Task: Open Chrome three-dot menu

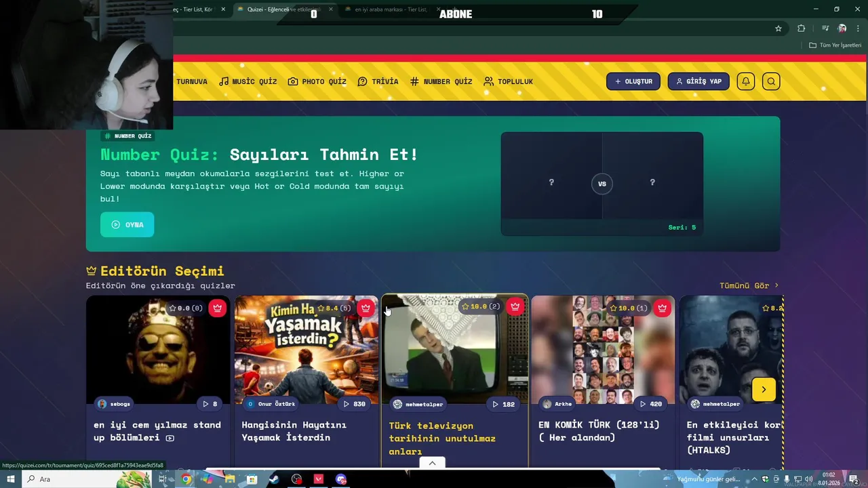Action: [x=859, y=28]
